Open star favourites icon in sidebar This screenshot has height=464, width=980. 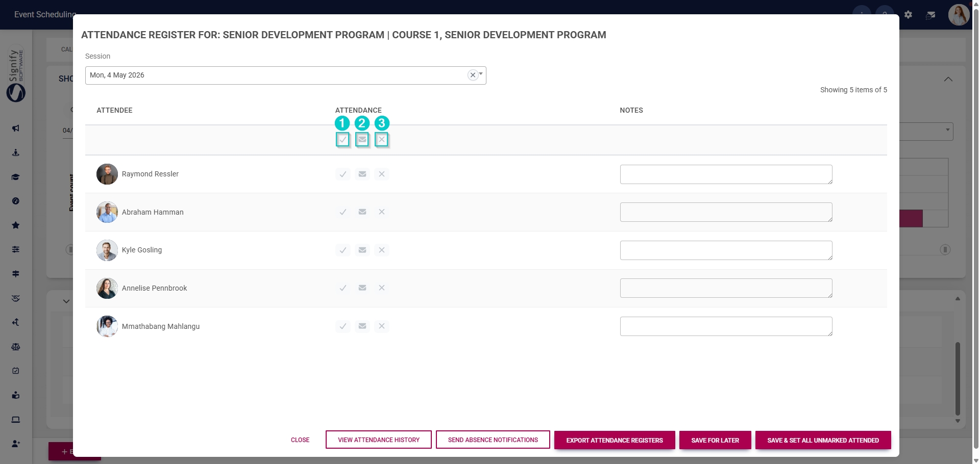pos(16,225)
